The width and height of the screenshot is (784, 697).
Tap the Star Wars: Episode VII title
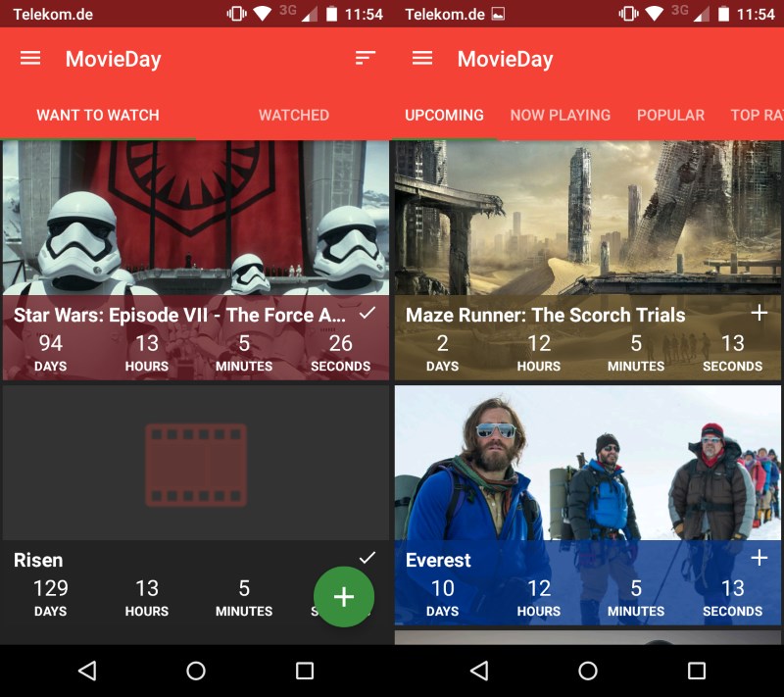point(179,315)
